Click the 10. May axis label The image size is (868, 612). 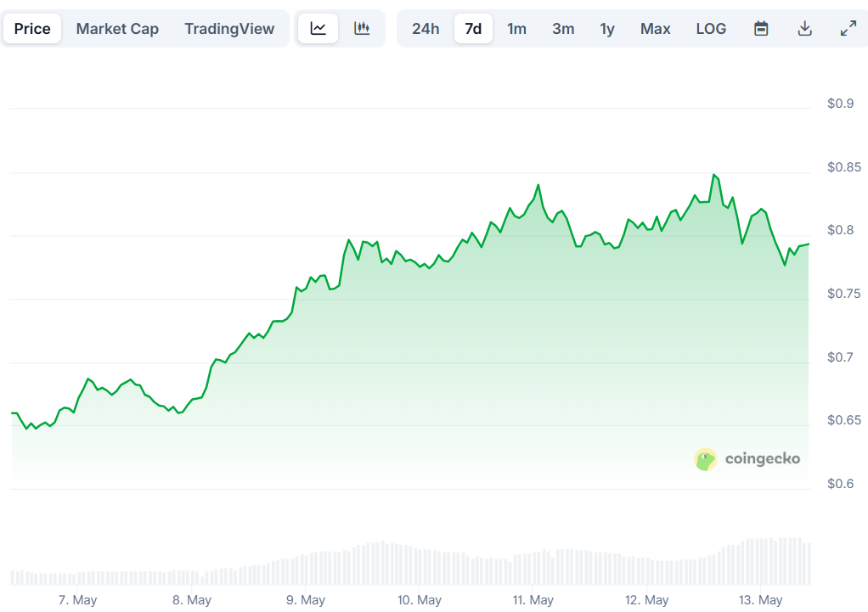(419, 599)
